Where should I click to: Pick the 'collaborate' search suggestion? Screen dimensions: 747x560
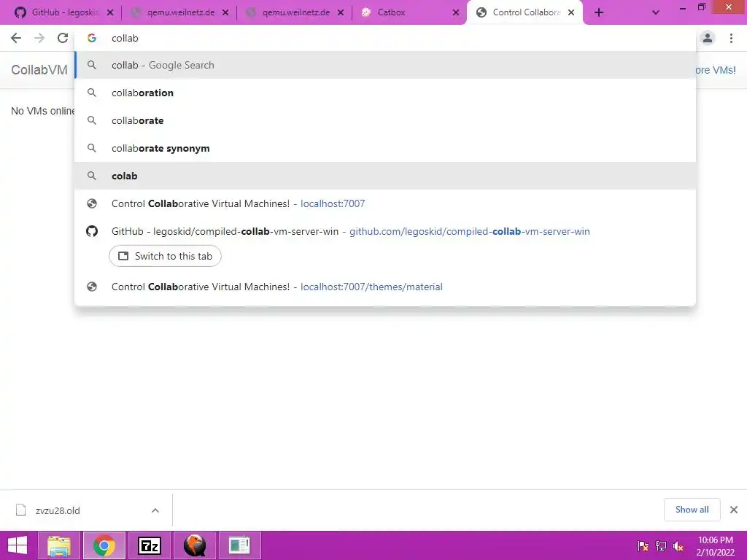[x=385, y=120]
